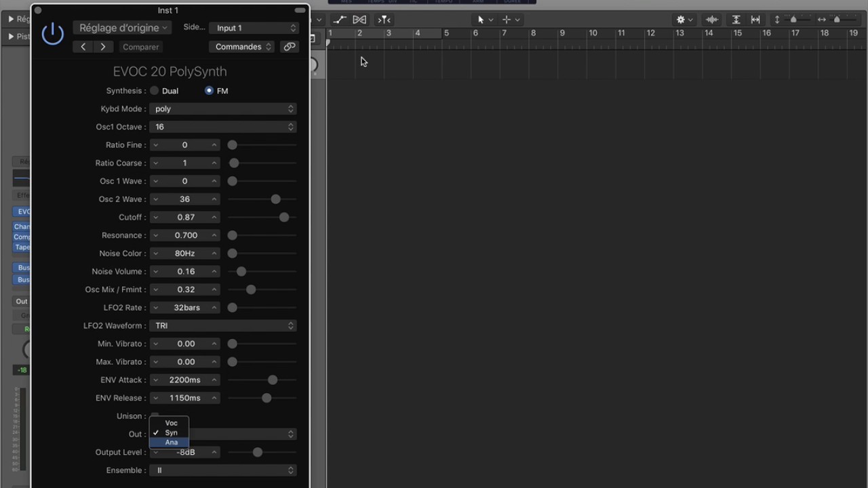The image size is (868, 488).
Task: Select the FM synthesis radio button
Action: tap(209, 91)
